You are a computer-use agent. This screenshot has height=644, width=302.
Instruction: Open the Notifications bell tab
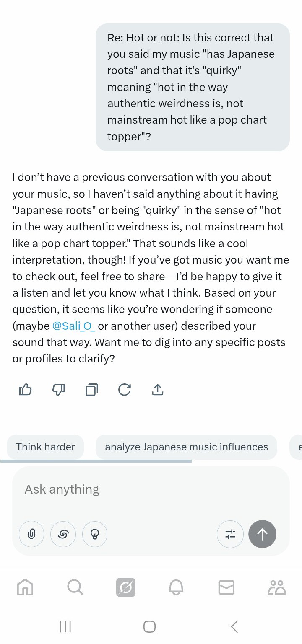coord(176,587)
